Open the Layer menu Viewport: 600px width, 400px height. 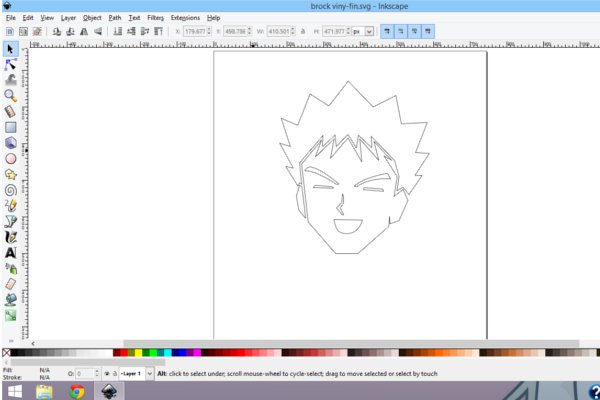tap(68, 18)
